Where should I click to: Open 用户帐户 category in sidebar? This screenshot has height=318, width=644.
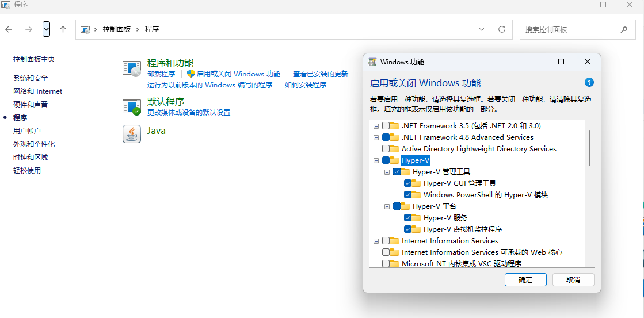point(27,131)
